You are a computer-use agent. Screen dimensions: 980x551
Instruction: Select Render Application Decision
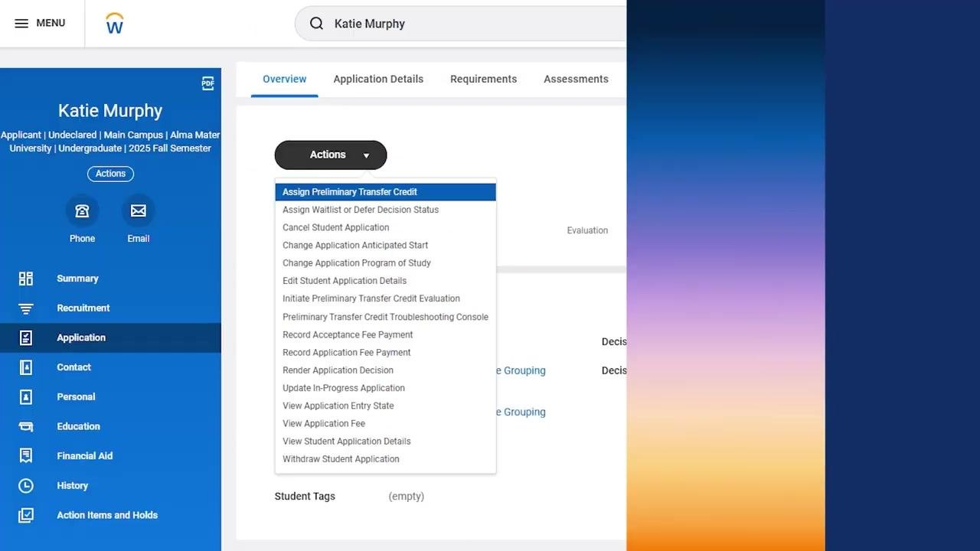(x=385, y=370)
